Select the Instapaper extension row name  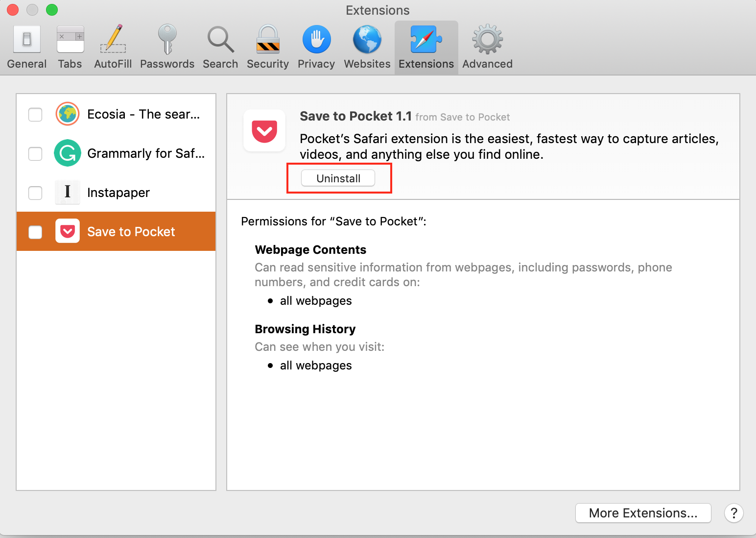point(118,193)
